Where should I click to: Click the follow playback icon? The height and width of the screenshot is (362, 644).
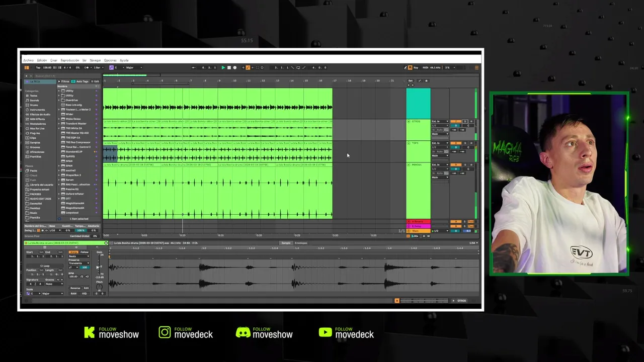coord(194,67)
